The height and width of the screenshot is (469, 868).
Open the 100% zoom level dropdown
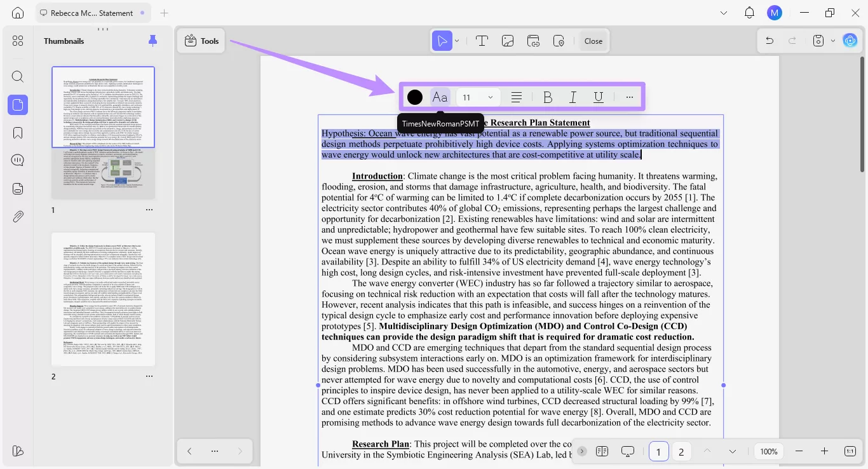[x=769, y=451]
